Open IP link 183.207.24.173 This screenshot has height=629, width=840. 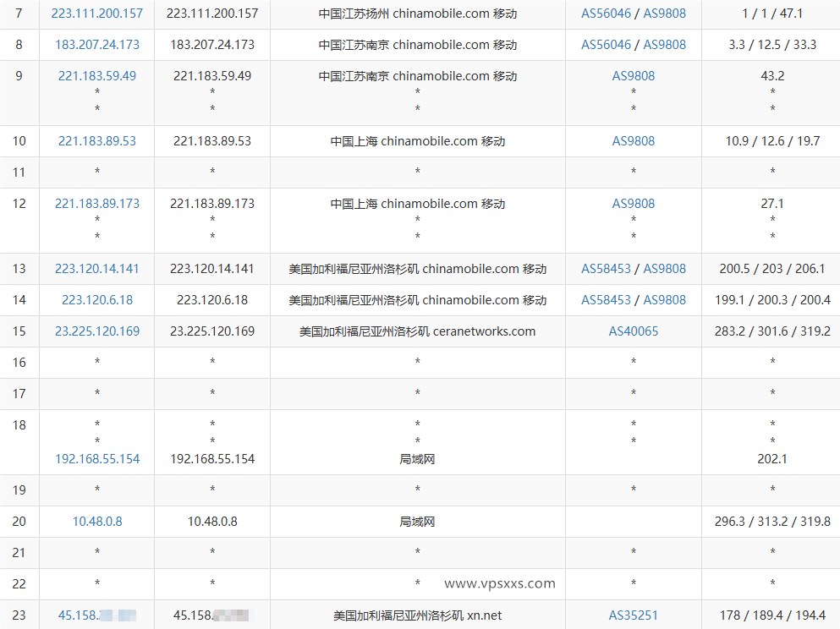(x=97, y=45)
